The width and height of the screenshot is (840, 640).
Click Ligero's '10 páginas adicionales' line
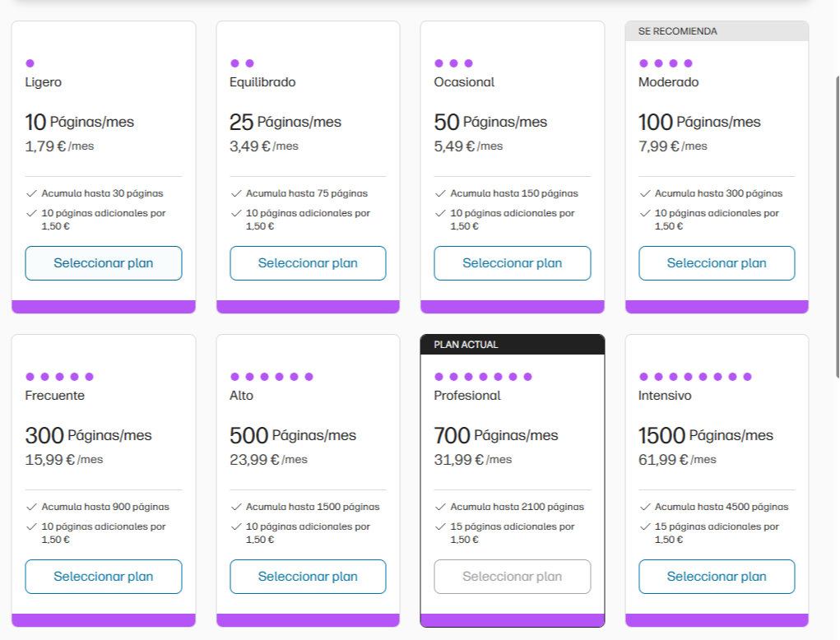(x=104, y=220)
